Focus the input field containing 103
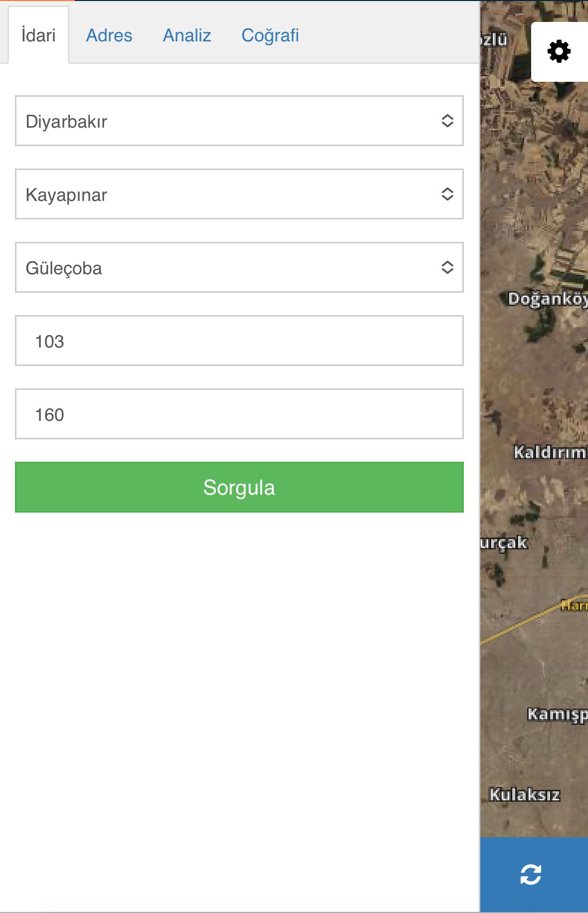This screenshot has height=913, width=588. (239, 341)
